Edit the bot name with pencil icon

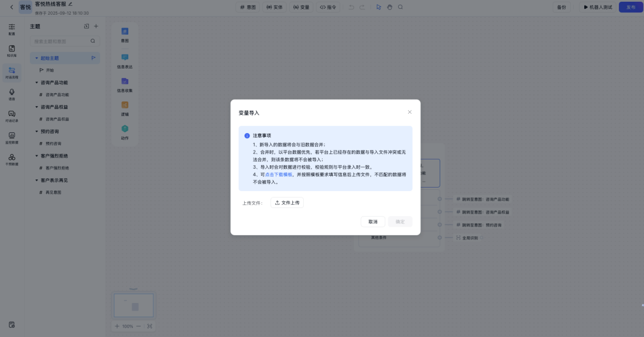click(x=70, y=4)
